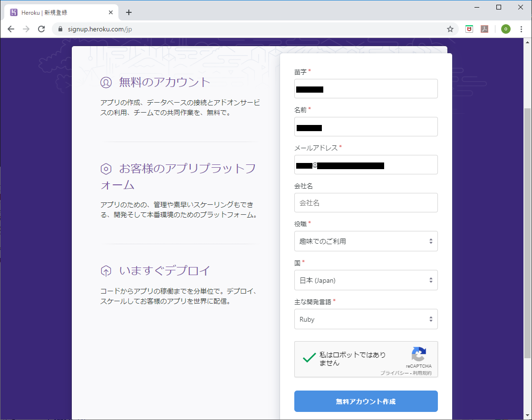Click the browser back arrow

coord(11,29)
